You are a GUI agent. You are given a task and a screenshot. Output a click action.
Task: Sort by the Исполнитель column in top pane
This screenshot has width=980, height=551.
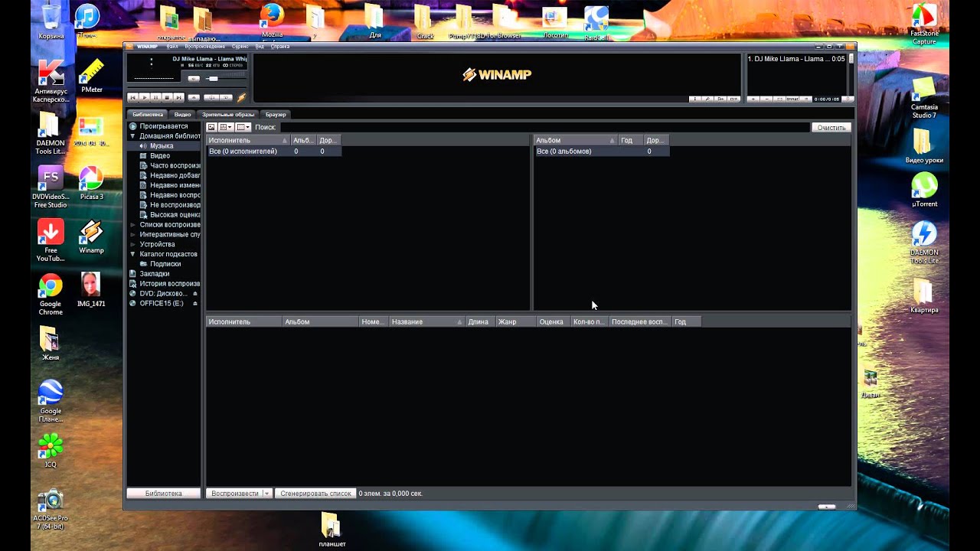(248, 141)
